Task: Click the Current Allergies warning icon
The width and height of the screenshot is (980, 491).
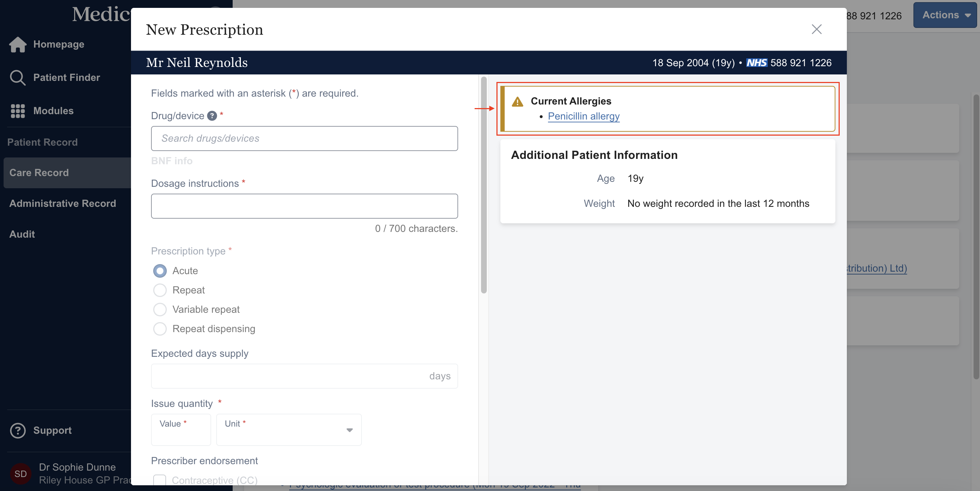Action: coord(518,102)
